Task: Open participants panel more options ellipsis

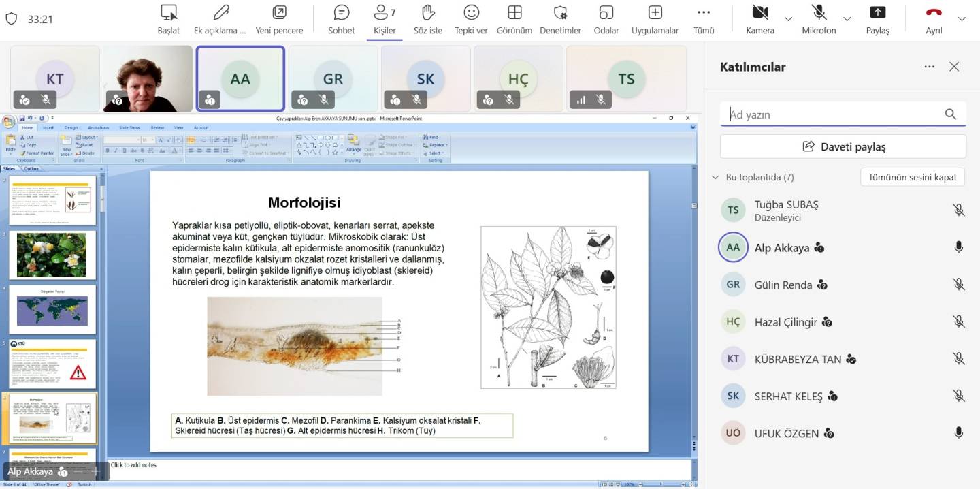Action: [x=930, y=67]
